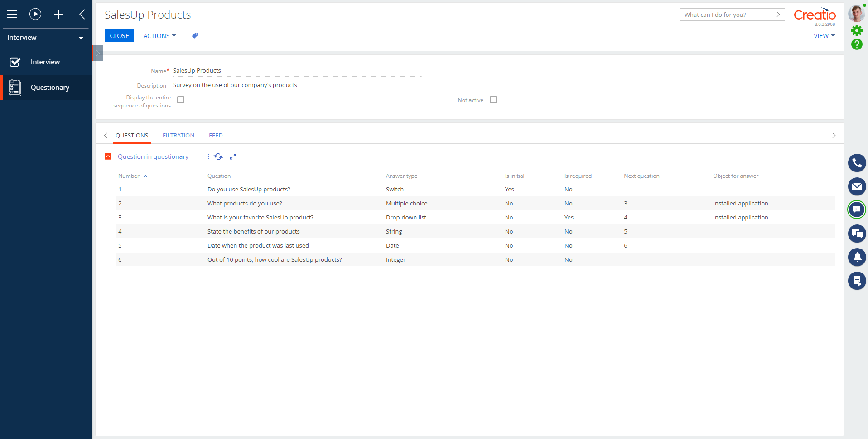Open the call panel phone icon
The height and width of the screenshot is (439, 868).
(x=857, y=163)
